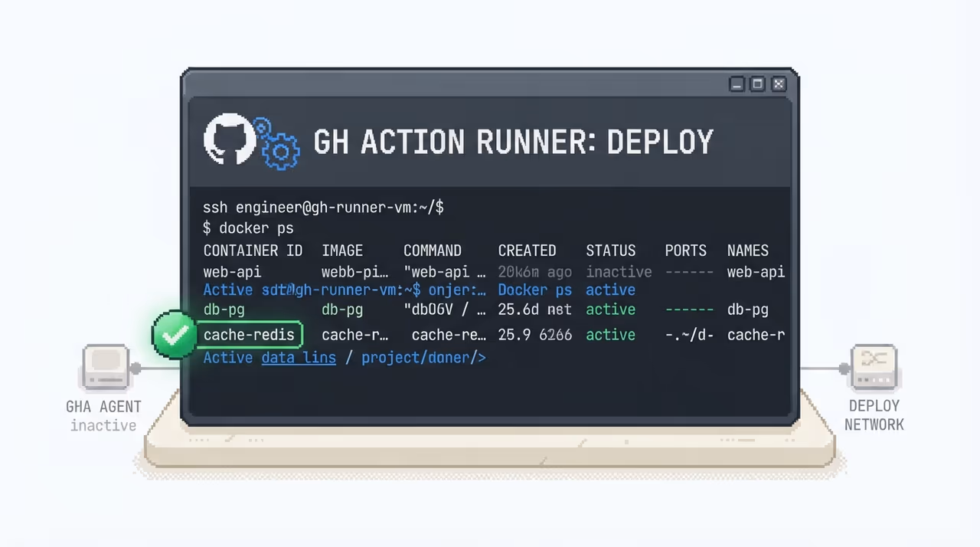Click the PORTS column header
The image size is (980, 547).
(x=685, y=251)
